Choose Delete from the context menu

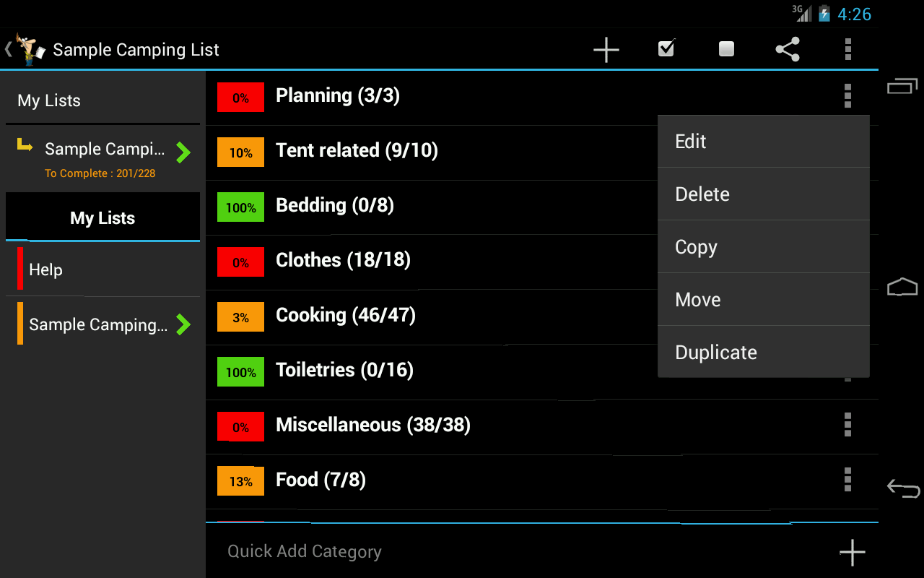[764, 194]
